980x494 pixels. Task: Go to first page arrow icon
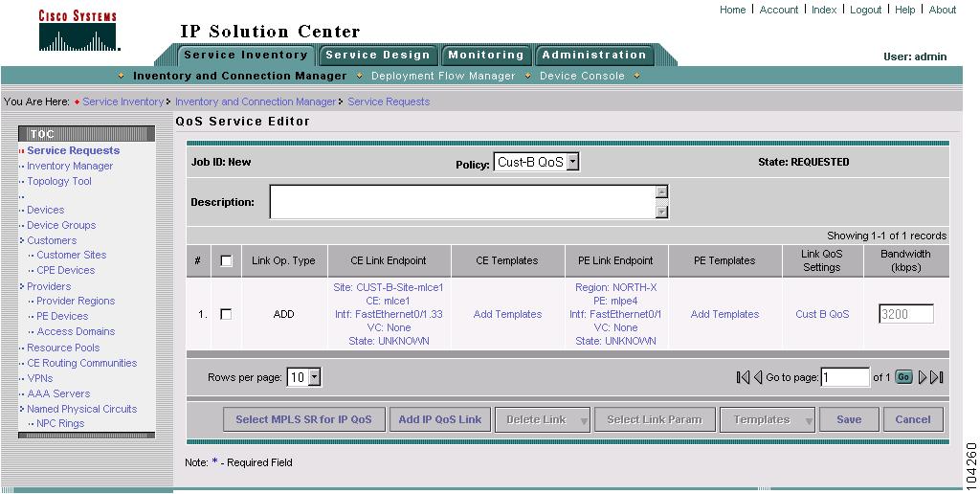(x=743, y=377)
